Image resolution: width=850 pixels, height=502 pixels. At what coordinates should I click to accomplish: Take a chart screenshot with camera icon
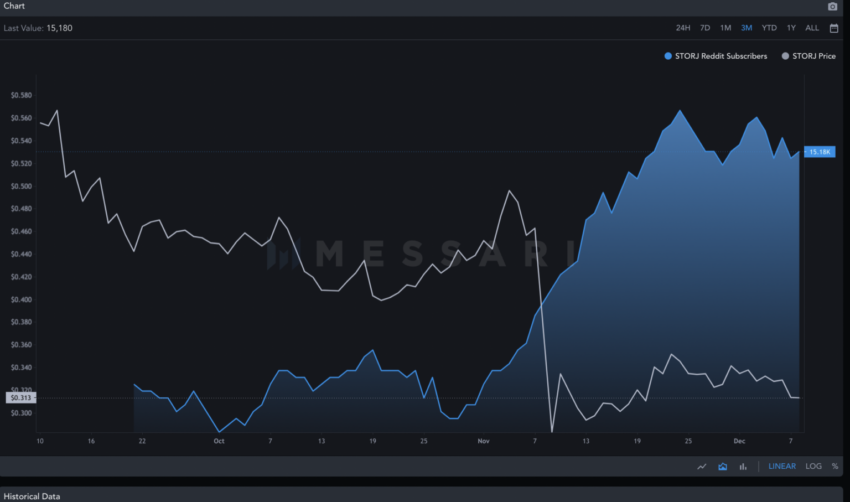pyautogui.click(x=833, y=7)
